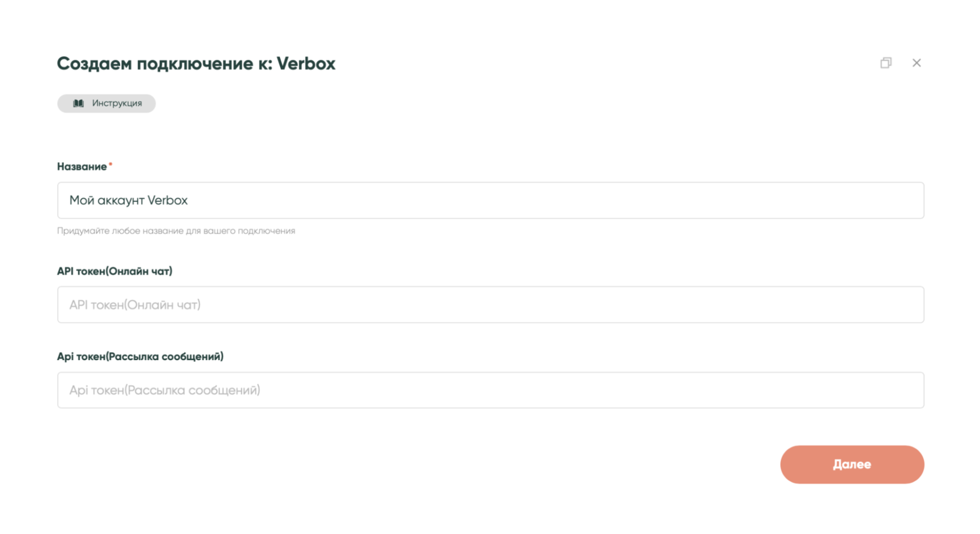Screen dimensions: 980x534
Task: Click the Название field label
Action: tap(81, 167)
